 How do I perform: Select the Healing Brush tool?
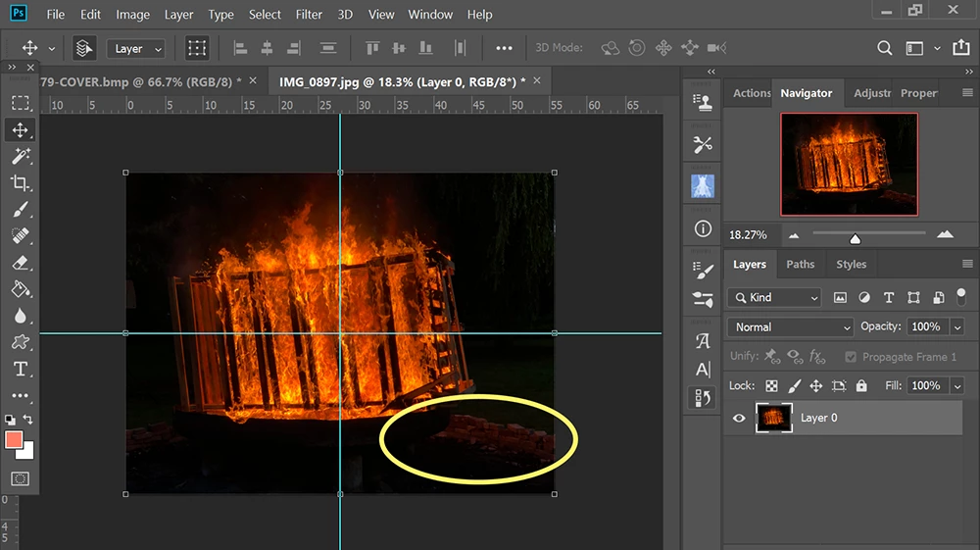tap(20, 235)
